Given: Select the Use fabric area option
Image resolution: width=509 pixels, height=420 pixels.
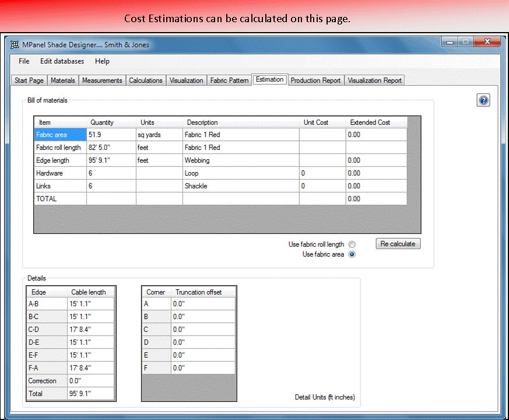Looking at the screenshot, I should click(x=352, y=254).
